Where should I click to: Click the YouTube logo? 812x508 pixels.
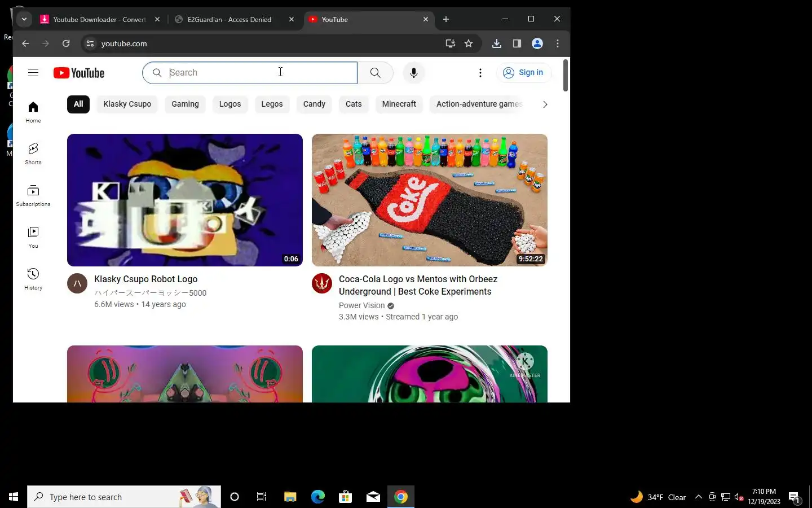pos(79,73)
